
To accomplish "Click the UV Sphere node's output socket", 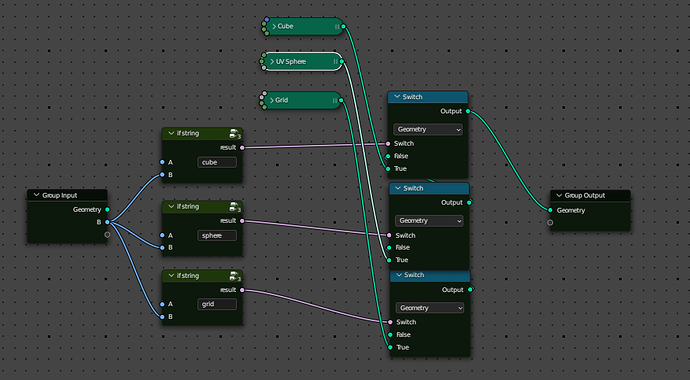I will pyautogui.click(x=342, y=62).
